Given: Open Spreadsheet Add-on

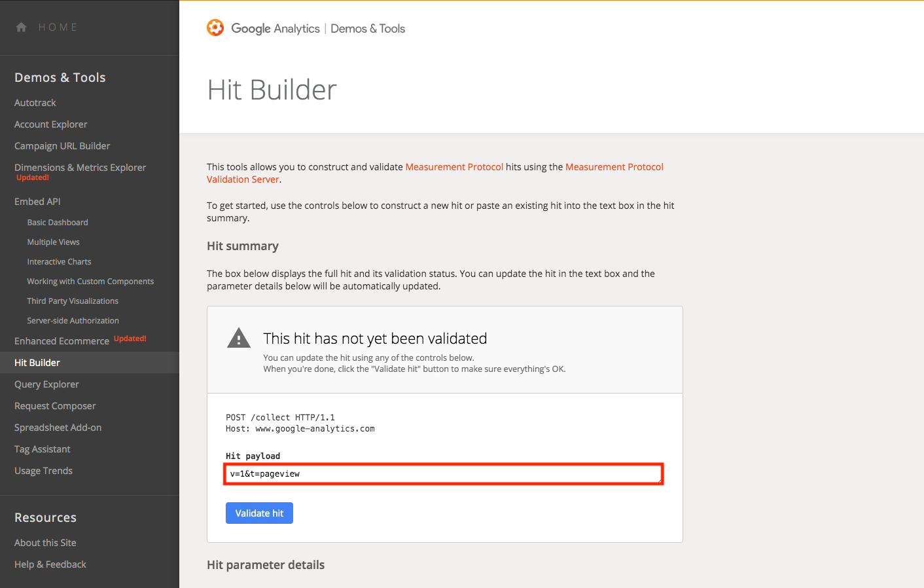Looking at the screenshot, I should (x=58, y=428).
